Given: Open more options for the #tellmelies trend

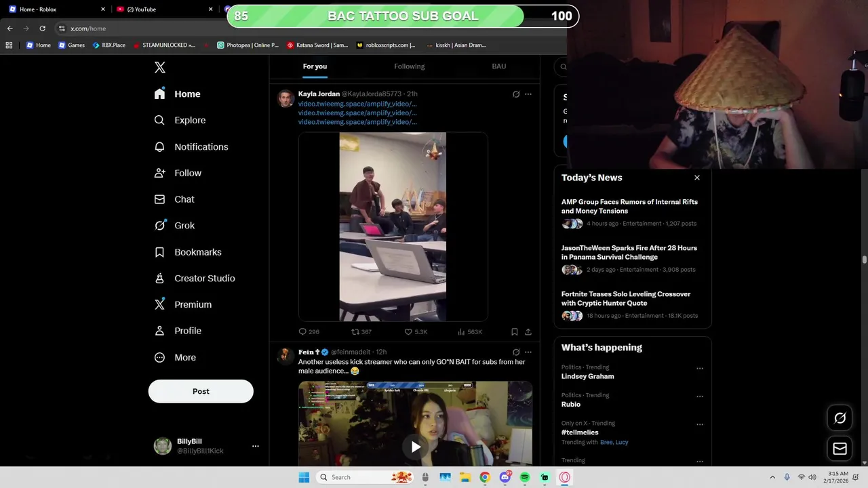Looking at the screenshot, I should point(700,424).
